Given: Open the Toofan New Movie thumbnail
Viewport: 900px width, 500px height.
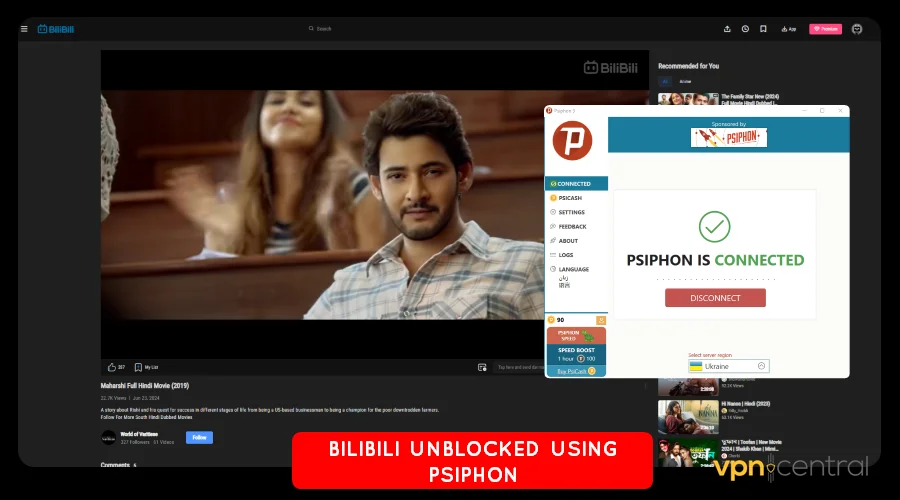Looking at the screenshot, I should (687, 452).
